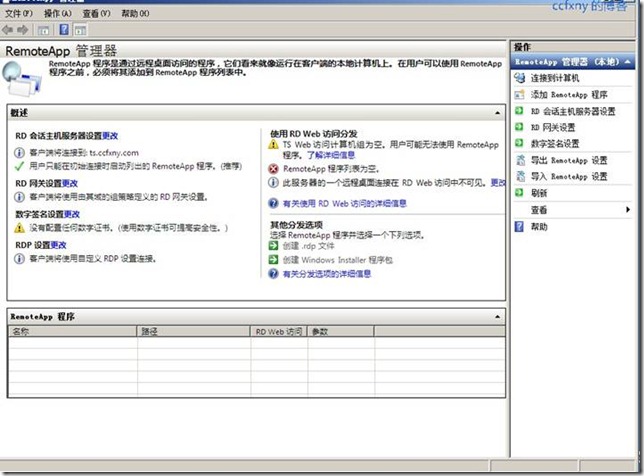The width and height of the screenshot is (644, 476).
Task: Open 有关使用 RD Web 访问的详细信息 link
Action: click(x=345, y=203)
